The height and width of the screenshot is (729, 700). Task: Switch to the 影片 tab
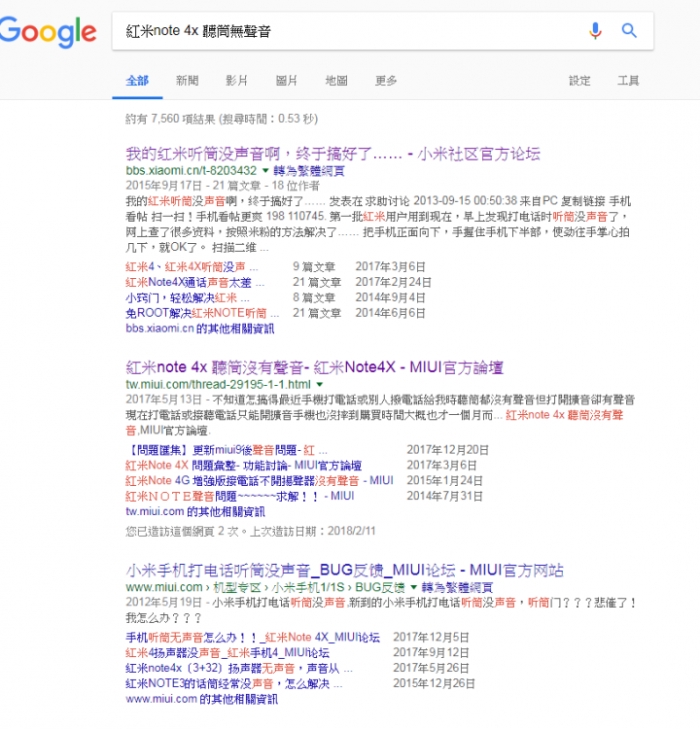[x=237, y=81]
